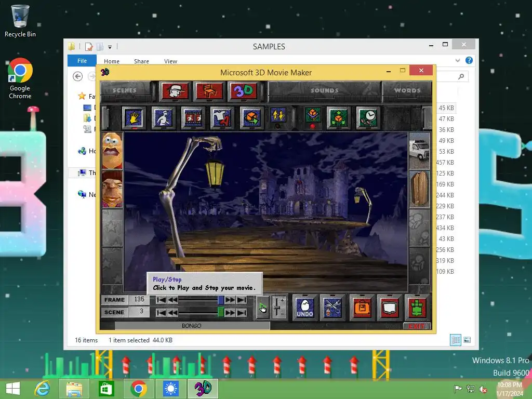Image resolution: width=532 pixels, height=399 pixels.
Task: Select the yellow hand positioning tool
Action: coord(134,118)
